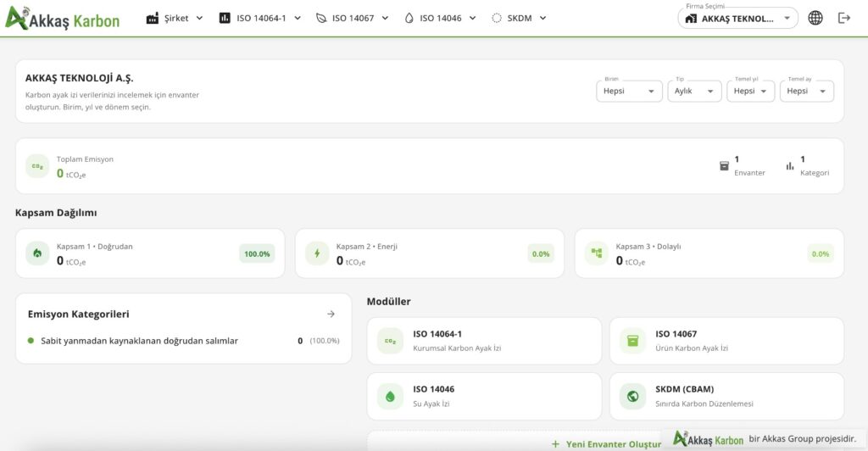Click the Akkaş Karbon logo

[62, 19]
